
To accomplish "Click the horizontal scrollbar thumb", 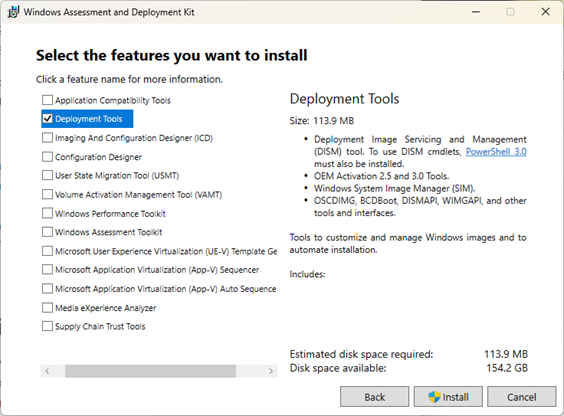I will click(x=150, y=371).
